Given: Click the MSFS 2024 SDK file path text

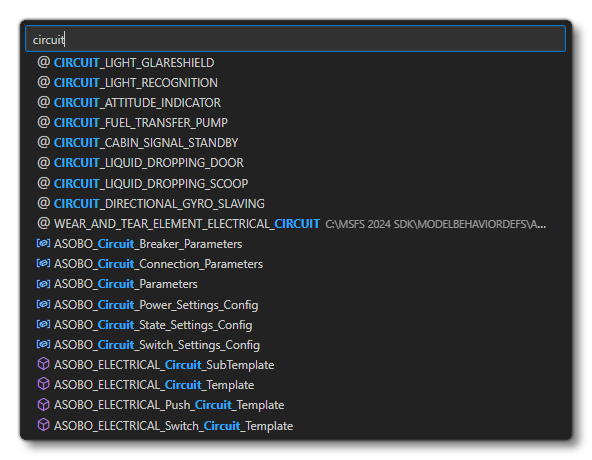Looking at the screenshot, I should (x=435, y=224).
